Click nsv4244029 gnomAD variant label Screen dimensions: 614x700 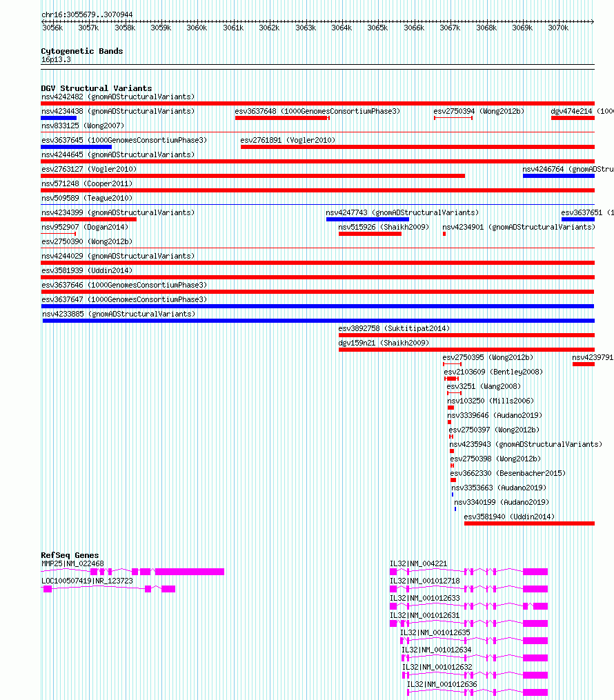[x=118, y=257]
